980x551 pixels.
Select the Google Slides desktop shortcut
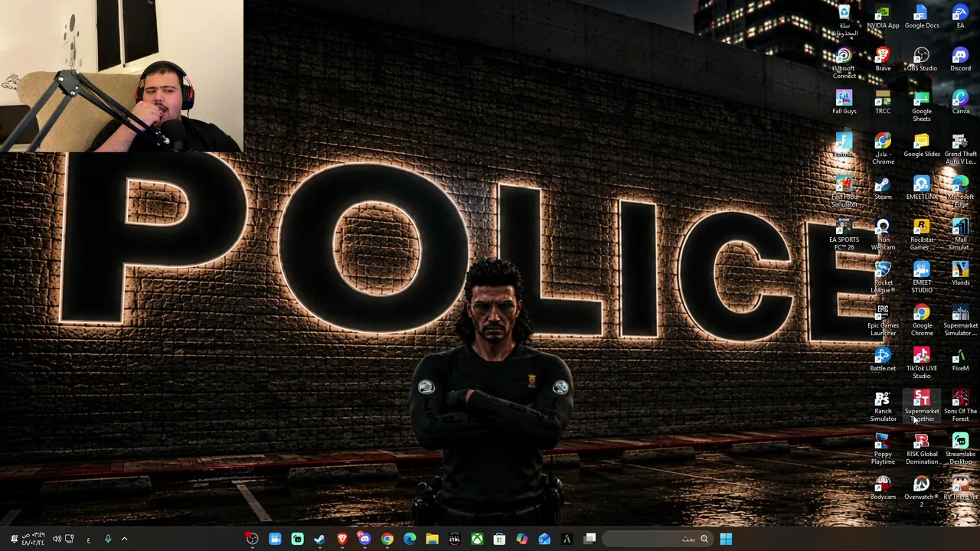(x=922, y=145)
